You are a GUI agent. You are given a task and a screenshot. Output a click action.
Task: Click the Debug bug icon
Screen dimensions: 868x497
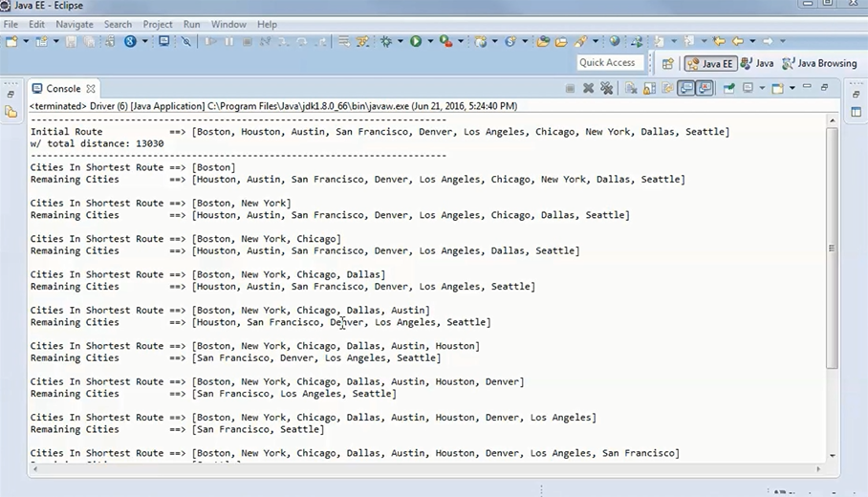coord(386,41)
